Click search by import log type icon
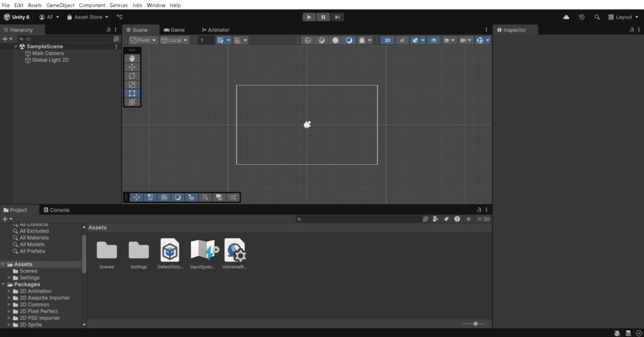The image size is (644, 337). click(x=457, y=219)
